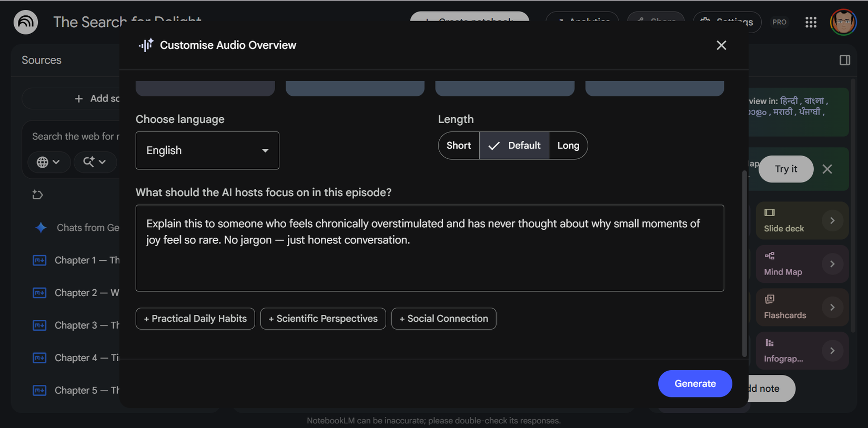This screenshot has width=868, height=428.
Task: Click the Flashcards icon
Action: [x=770, y=299]
